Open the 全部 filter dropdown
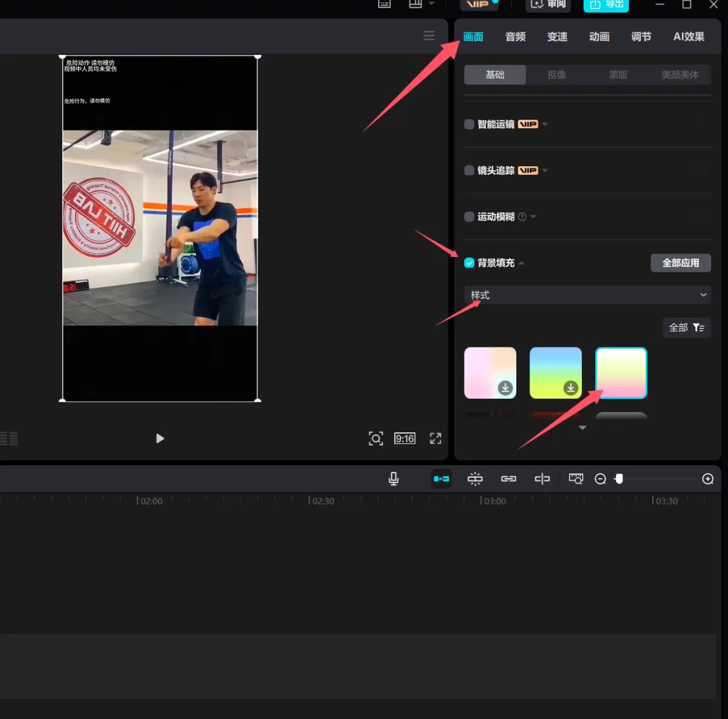728x719 pixels. click(687, 327)
